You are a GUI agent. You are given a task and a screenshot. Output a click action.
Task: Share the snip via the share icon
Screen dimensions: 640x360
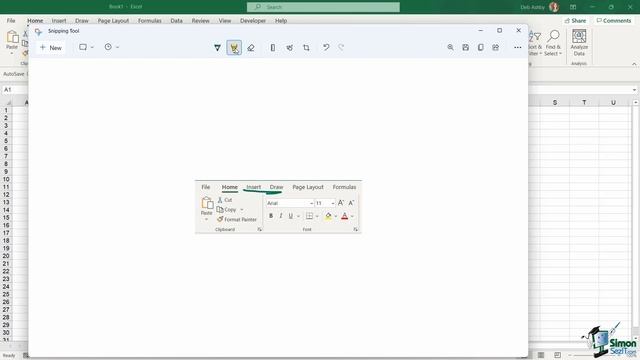coord(496,47)
